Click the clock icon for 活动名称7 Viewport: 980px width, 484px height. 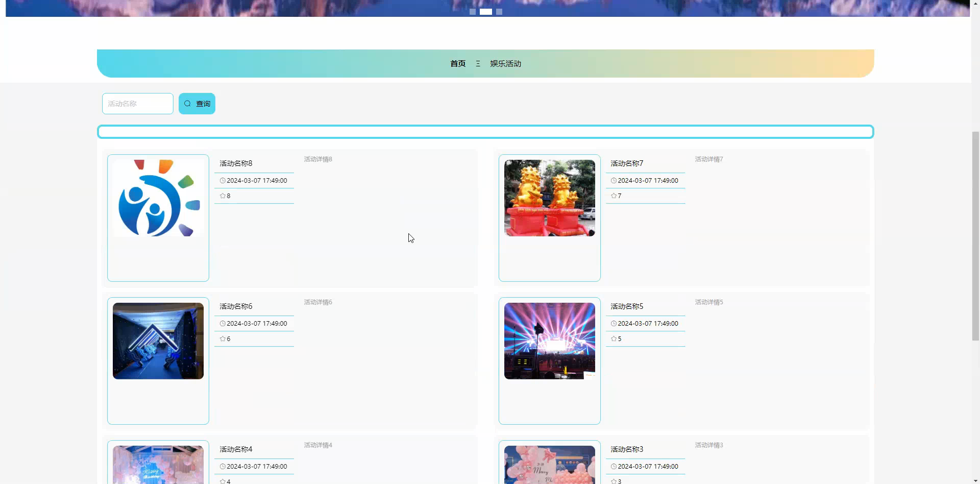tap(614, 181)
